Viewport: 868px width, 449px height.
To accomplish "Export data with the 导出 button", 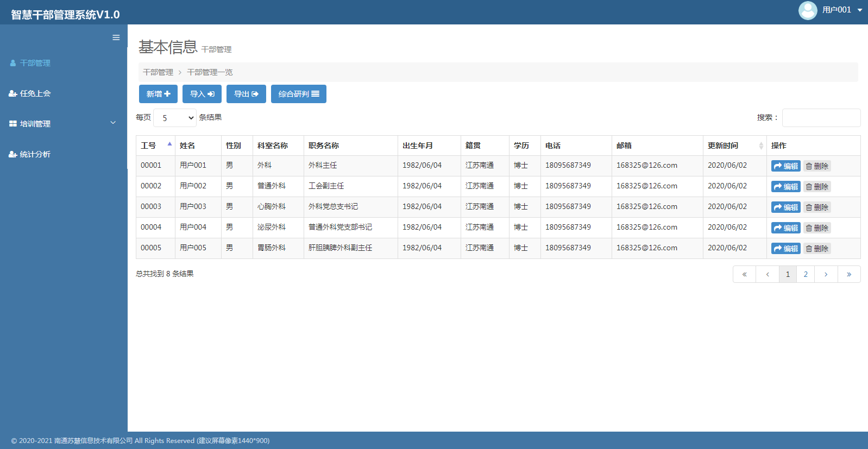I will 246,94.
